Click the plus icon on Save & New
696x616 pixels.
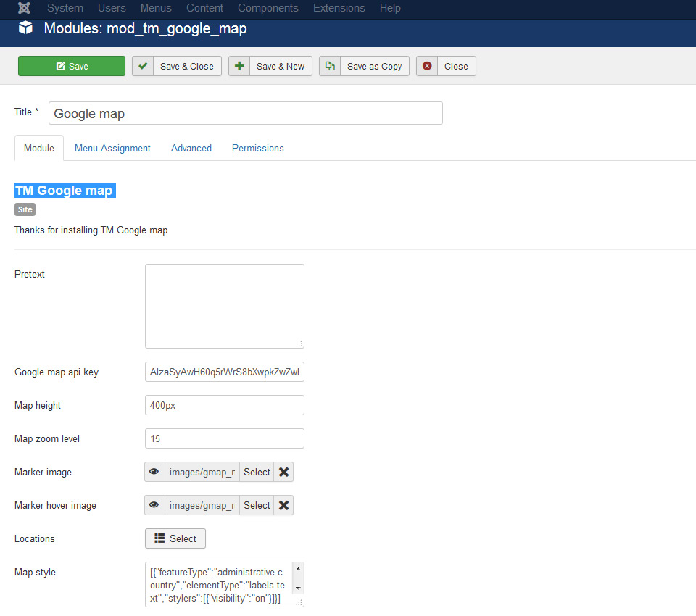click(x=239, y=66)
